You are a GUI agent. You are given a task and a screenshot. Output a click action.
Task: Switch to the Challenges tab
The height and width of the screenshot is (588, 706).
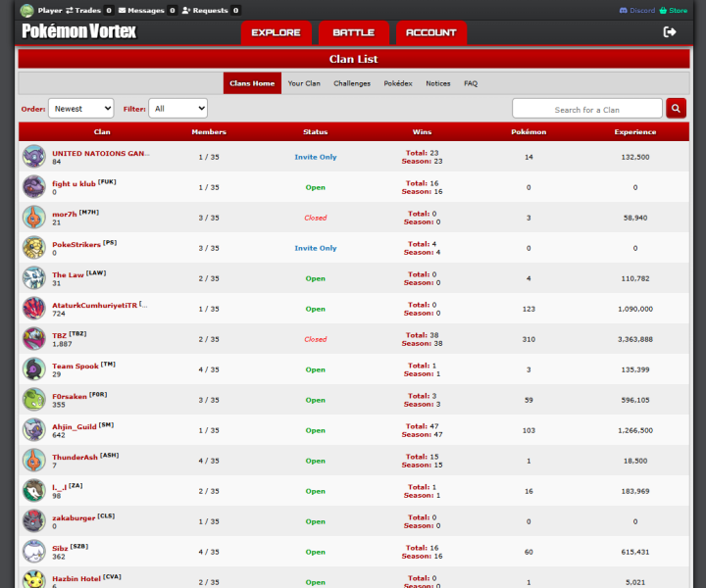point(352,83)
